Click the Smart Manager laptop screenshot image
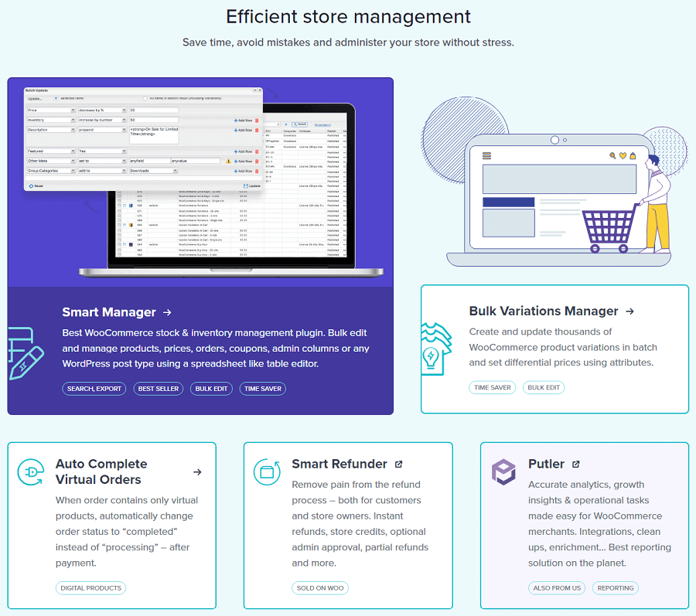The height and width of the screenshot is (616, 696). point(200,182)
